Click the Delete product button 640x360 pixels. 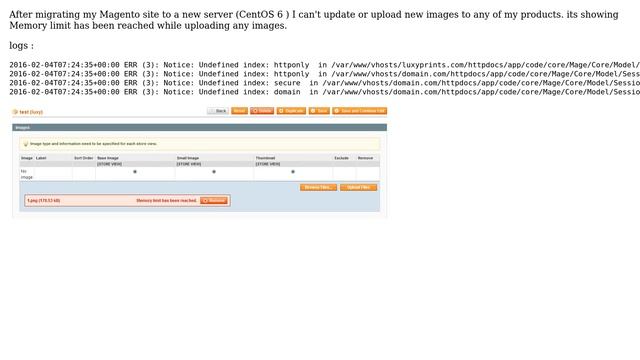262,111
